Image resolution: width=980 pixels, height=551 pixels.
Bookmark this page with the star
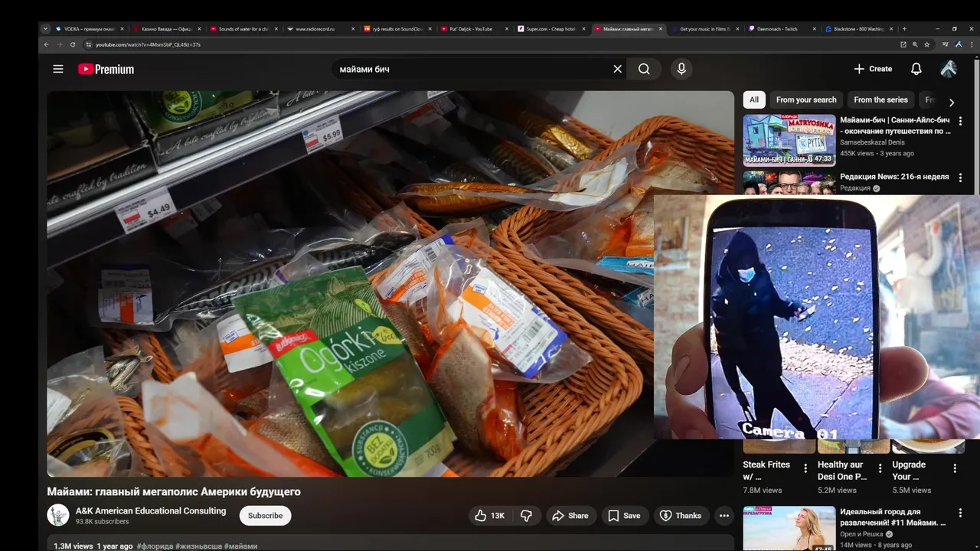click(x=927, y=44)
